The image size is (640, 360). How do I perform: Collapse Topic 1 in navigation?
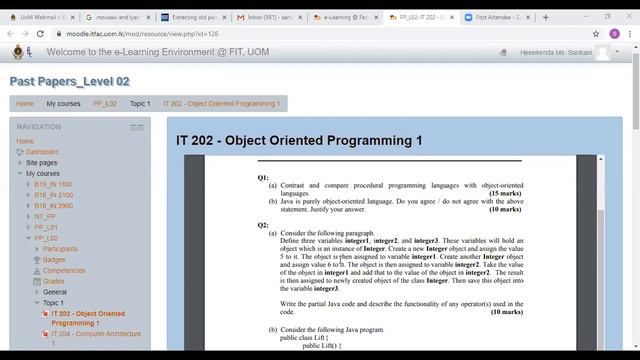[x=37, y=303]
